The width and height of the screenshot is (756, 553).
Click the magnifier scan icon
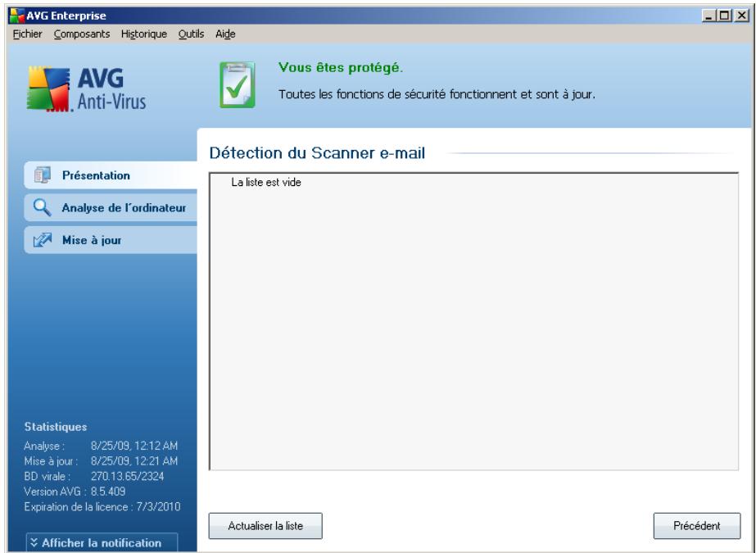pos(42,208)
